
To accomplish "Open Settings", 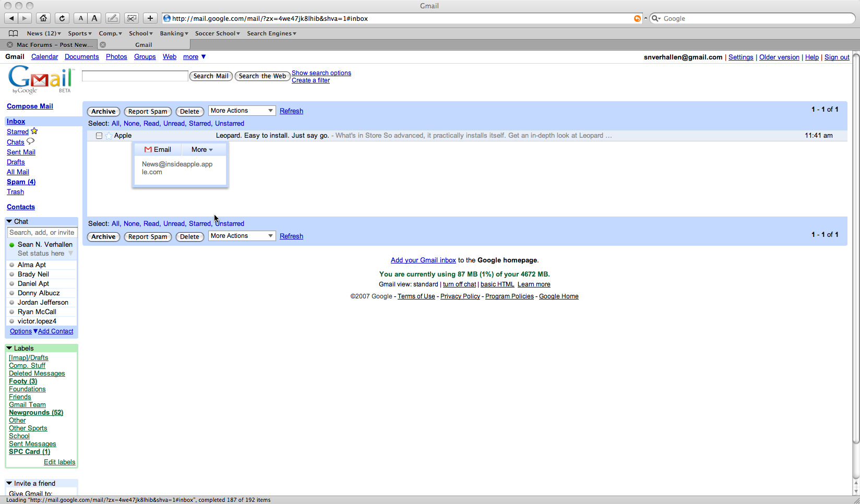I will [x=741, y=57].
